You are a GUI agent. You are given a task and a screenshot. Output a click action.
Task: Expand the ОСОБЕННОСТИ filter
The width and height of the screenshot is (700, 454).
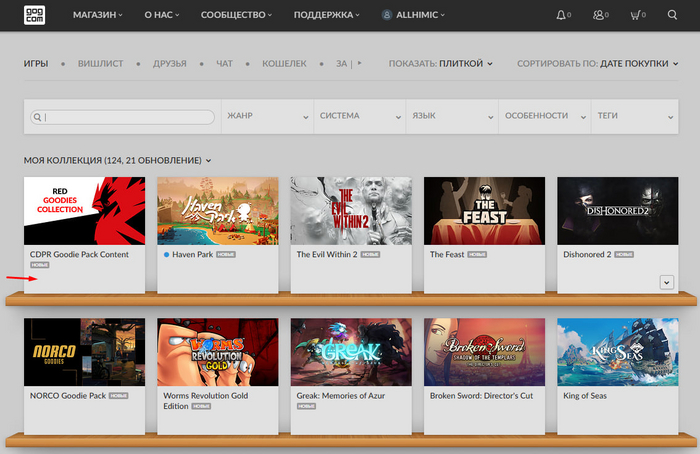coord(545,116)
